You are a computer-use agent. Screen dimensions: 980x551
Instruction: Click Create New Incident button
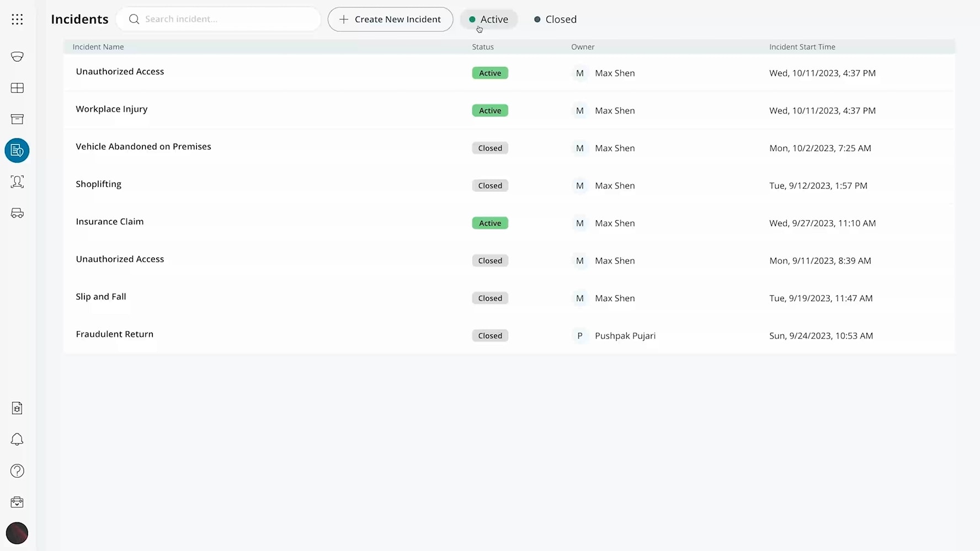point(390,19)
